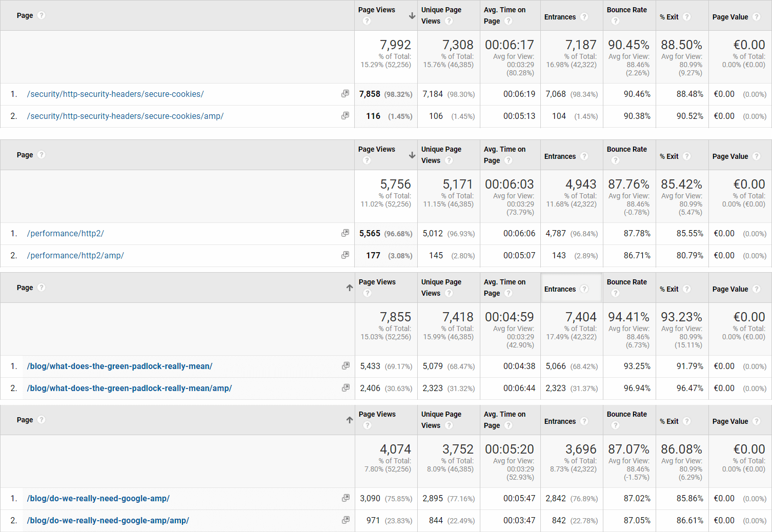The width and height of the screenshot is (772, 532).
Task: Click the help icon under Page Views in the secure-cookies table
Action: (x=367, y=21)
